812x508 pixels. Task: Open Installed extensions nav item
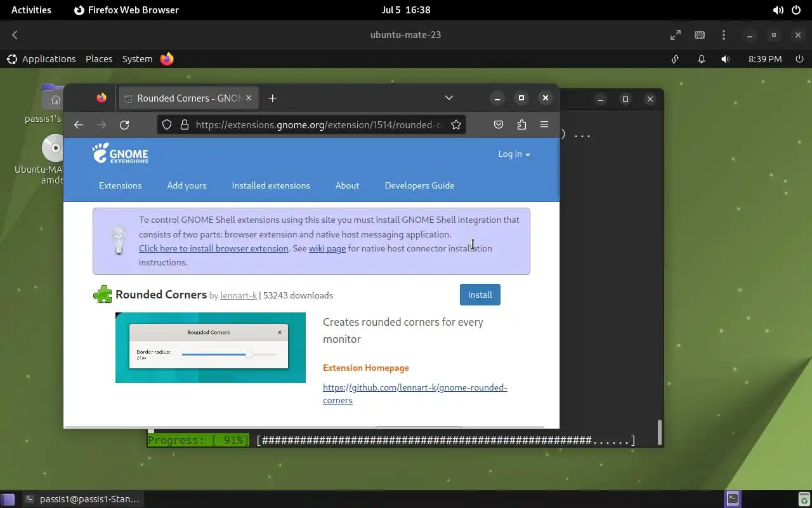click(x=271, y=185)
